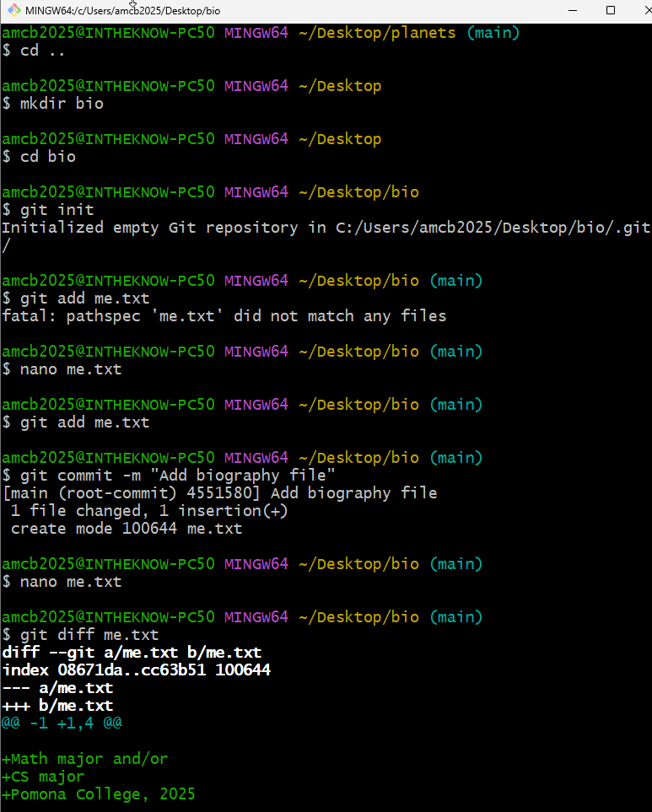Click 'index 08671da..cc63b51 100644' line
The image size is (652, 812).
tap(137, 670)
